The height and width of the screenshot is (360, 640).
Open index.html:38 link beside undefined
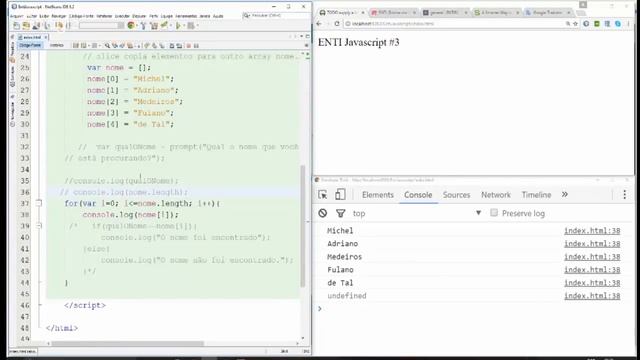tap(592, 296)
